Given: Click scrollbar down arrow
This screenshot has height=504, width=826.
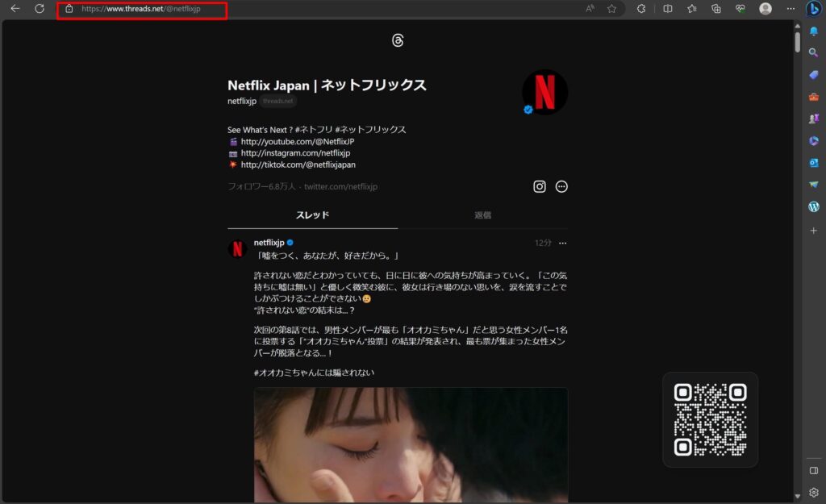Looking at the screenshot, I should (x=798, y=496).
